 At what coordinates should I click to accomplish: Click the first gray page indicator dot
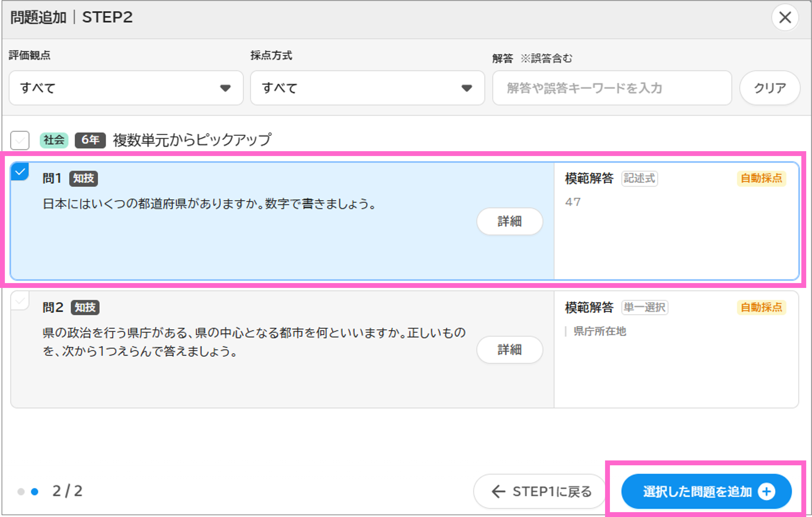21,492
